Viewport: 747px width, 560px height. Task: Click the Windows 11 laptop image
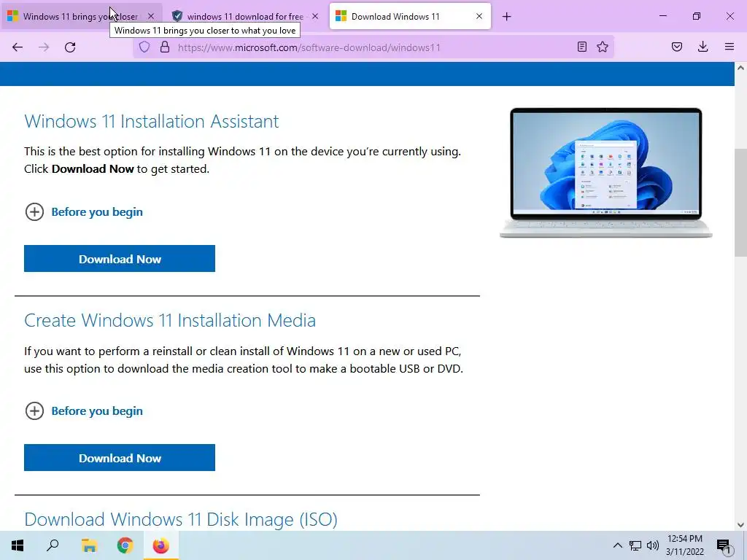[x=605, y=172]
